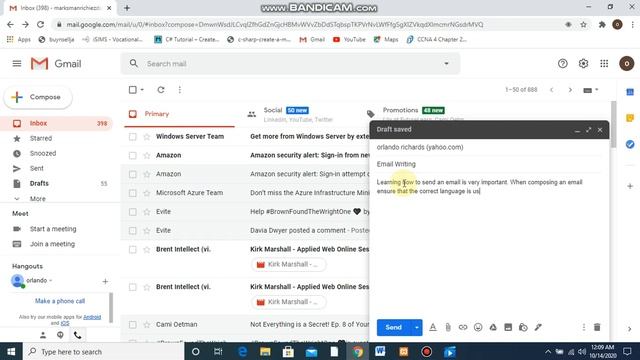This screenshot has width=640, height=360.
Task: Insert files using Google Drive icon
Action: click(x=493, y=327)
